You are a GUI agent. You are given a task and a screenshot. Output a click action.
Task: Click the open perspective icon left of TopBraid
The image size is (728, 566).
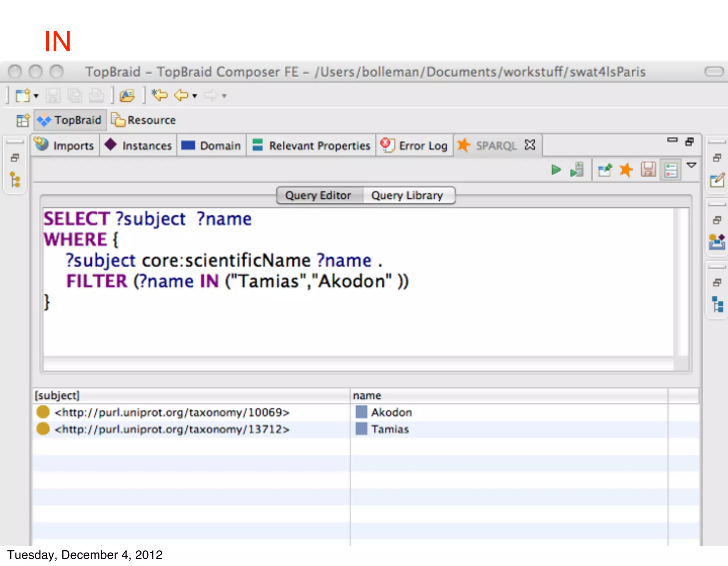pyautogui.click(x=23, y=120)
